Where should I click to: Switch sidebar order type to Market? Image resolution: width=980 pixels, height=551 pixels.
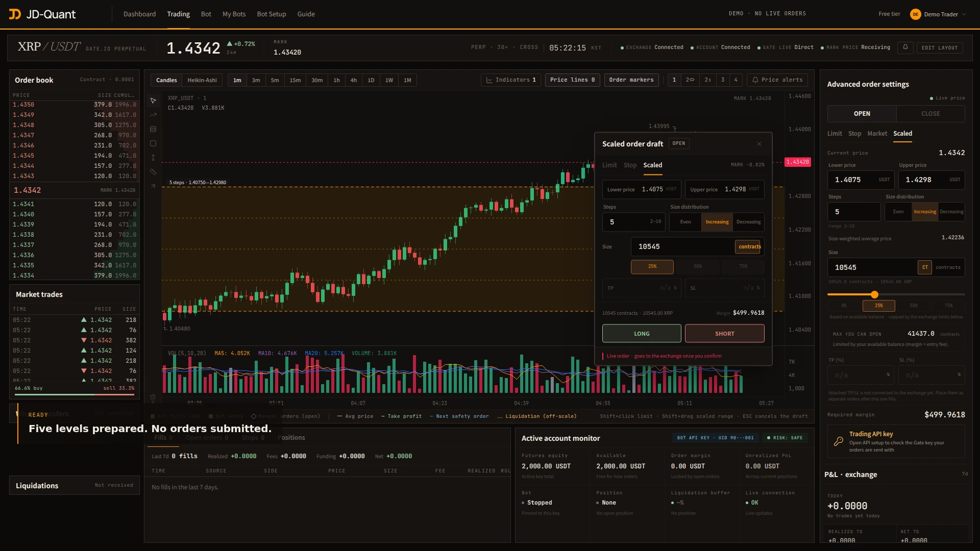877,134
